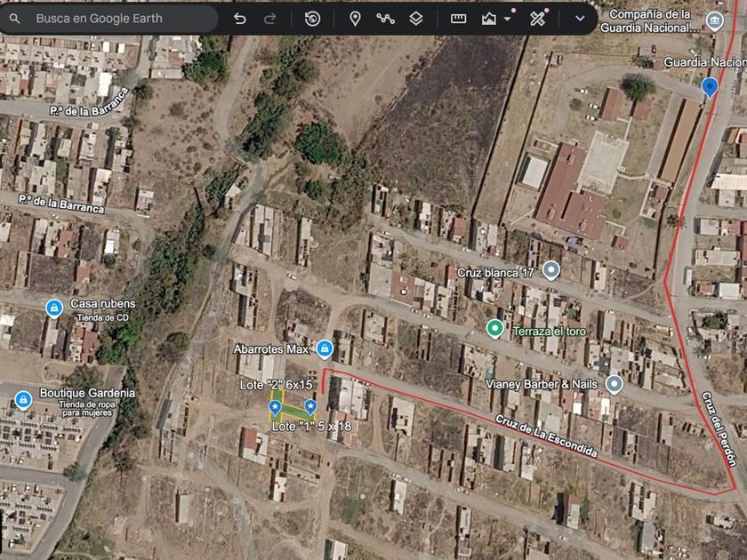Click the elevation profile mountain icon

click(489, 19)
